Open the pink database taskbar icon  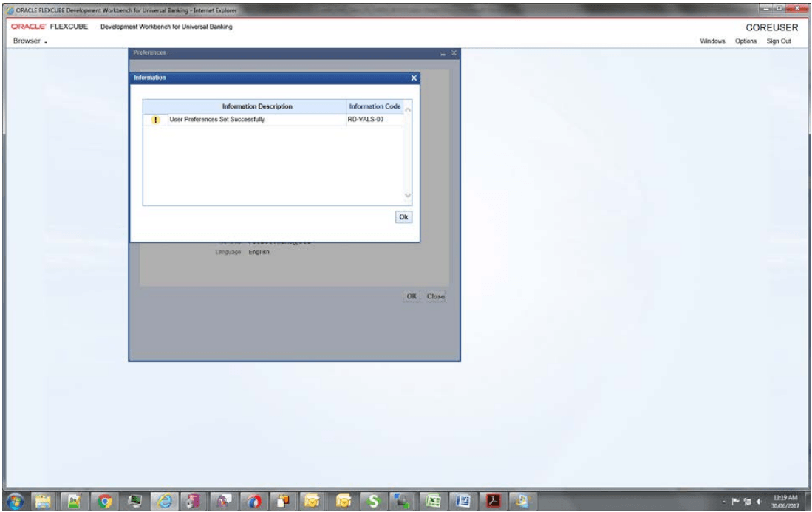[193, 501]
